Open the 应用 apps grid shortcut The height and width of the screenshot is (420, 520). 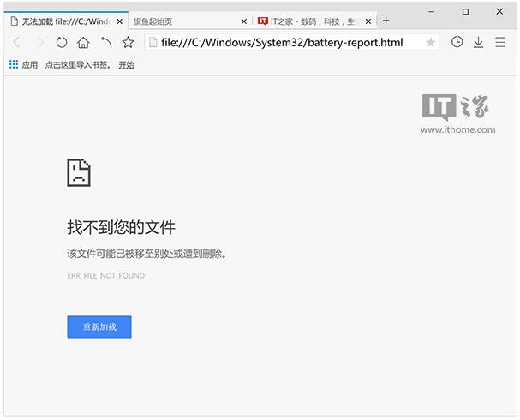pos(24,64)
